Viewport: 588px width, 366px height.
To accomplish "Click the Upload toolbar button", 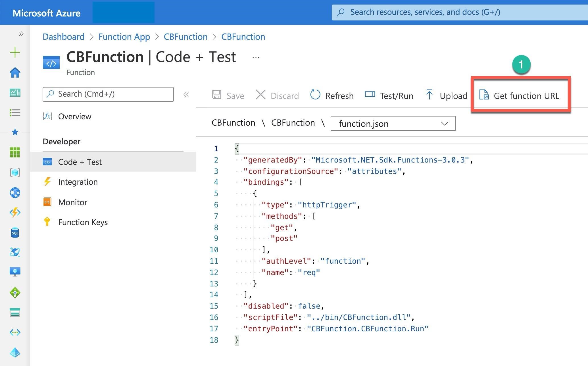I will 446,95.
